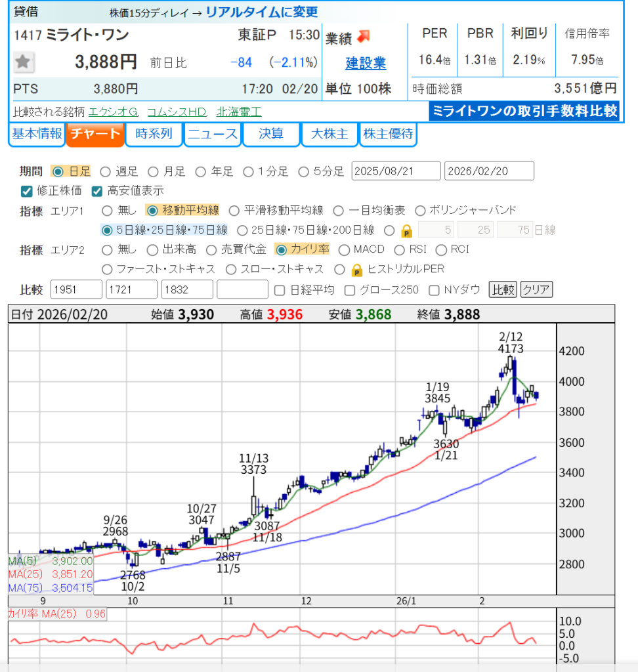Open the 時系列 tab
The width and height of the screenshot is (638, 672).
coord(154,135)
